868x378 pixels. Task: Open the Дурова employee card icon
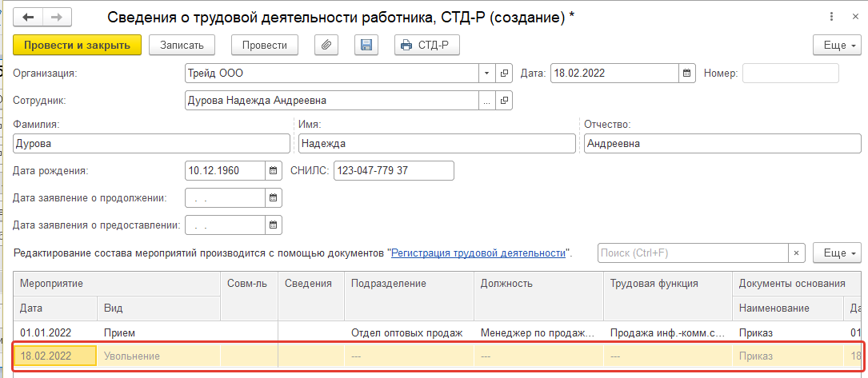[x=504, y=101]
